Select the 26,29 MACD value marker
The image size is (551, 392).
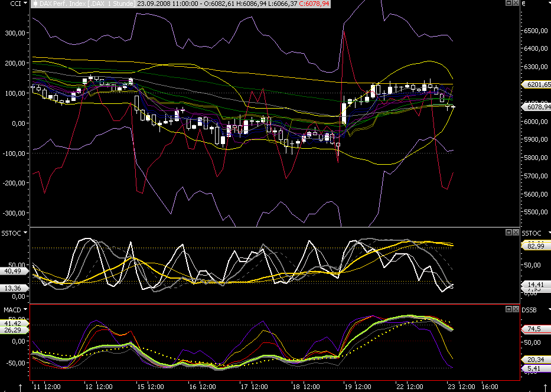click(x=14, y=330)
